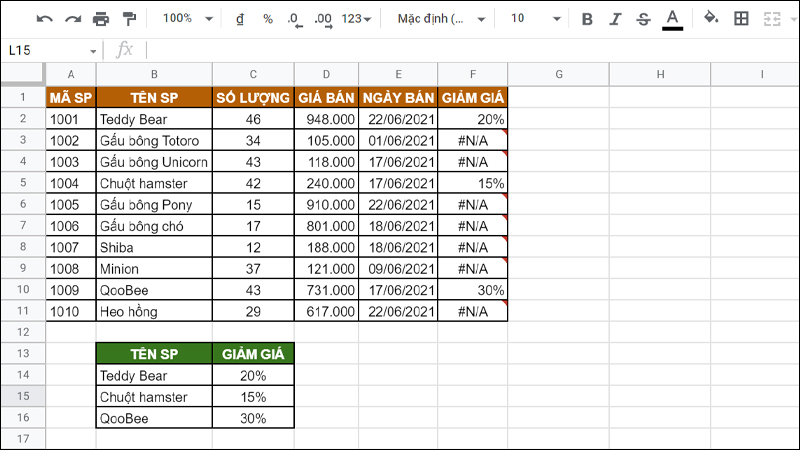
Task: Format as percent with % icon
Action: click(x=268, y=19)
